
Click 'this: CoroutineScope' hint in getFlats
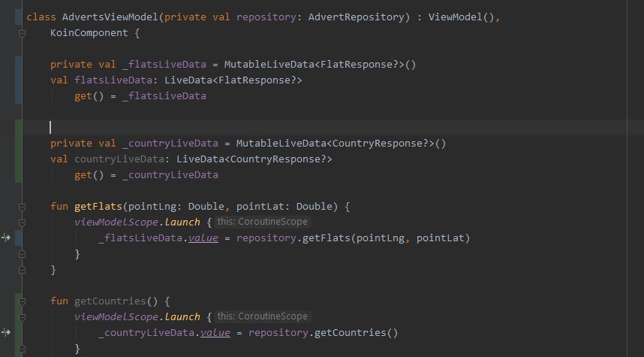tap(263, 222)
